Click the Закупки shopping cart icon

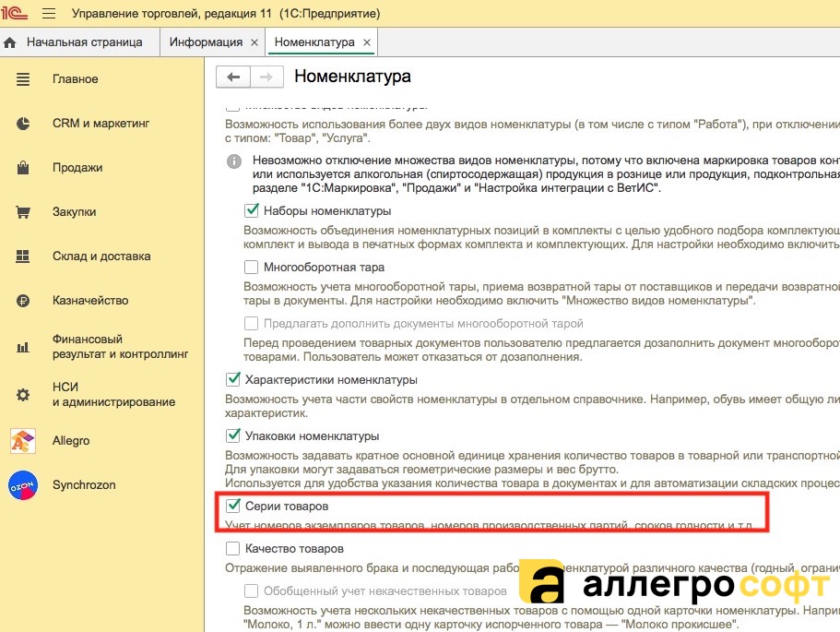tap(23, 212)
